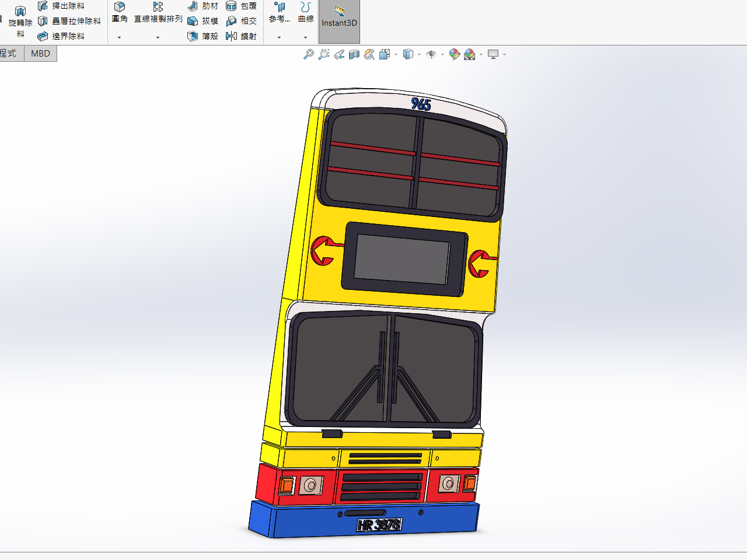Viewport: 747px width, 560px height.
Task: Select the Draft (拔模) tool
Action: pos(203,21)
